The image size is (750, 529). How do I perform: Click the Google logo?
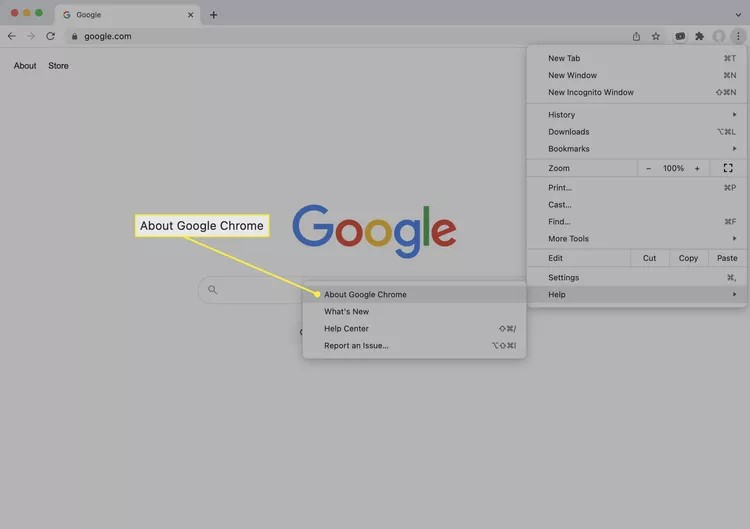tap(374, 231)
